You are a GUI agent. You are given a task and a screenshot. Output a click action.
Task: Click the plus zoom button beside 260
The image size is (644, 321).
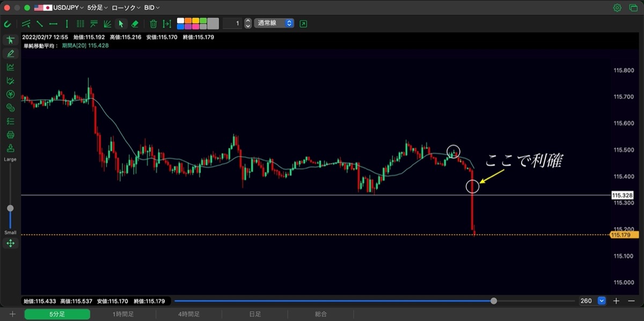coord(617,301)
